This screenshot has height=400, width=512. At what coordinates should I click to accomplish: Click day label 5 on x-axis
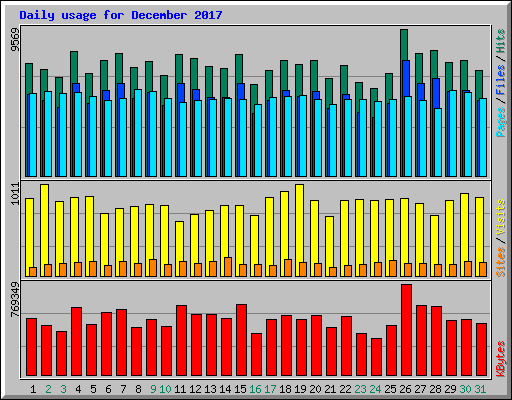pos(93,389)
